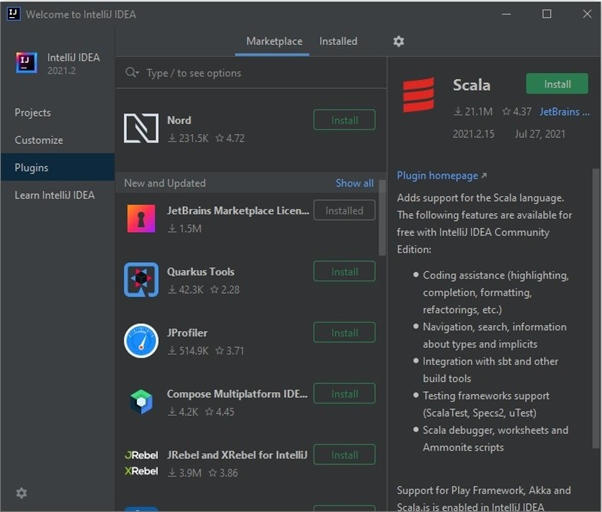Show all New and Updated plugins
Image resolution: width=602 pixels, height=512 pixels.
tap(354, 183)
